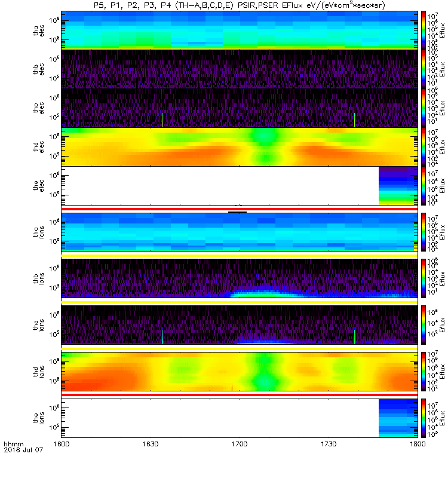Click the '2018 Jul 07' date label
The width and height of the screenshot is (448, 478).
(23, 450)
